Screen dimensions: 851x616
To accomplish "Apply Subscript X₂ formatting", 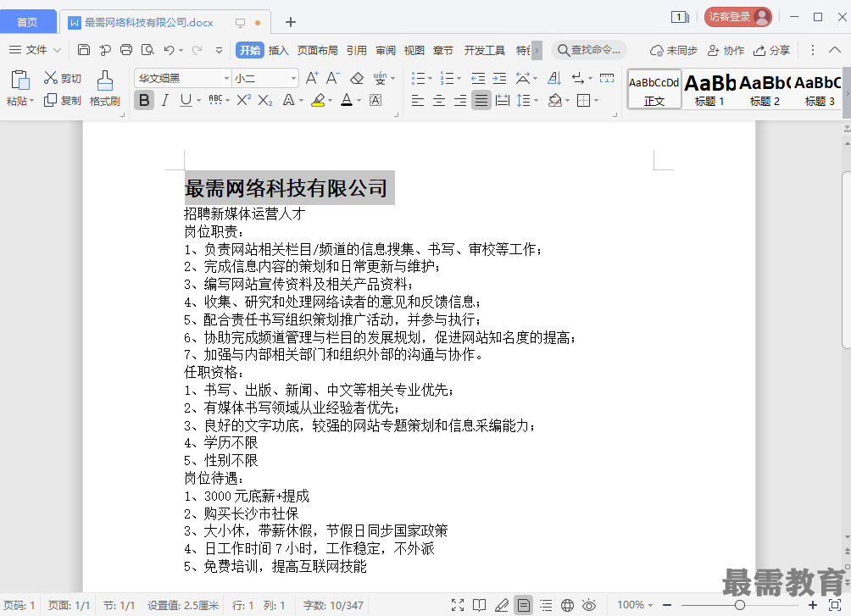I will coord(264,100).
